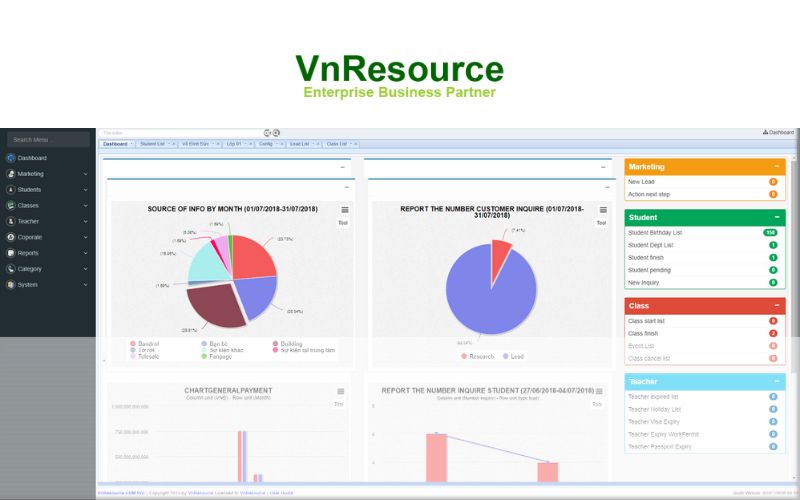Click the Teacher sidebar icon
This screenshot has height=500, width=800.
[11, 221]
